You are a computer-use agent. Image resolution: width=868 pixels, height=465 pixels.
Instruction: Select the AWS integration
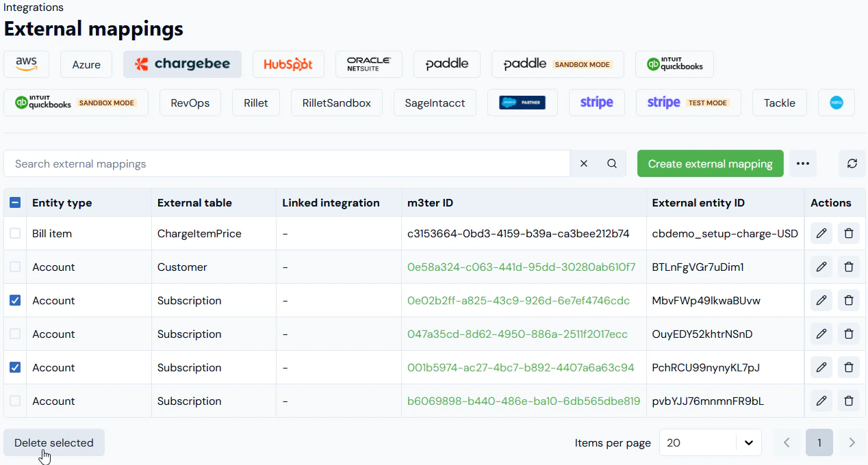(x=27, y=64)
